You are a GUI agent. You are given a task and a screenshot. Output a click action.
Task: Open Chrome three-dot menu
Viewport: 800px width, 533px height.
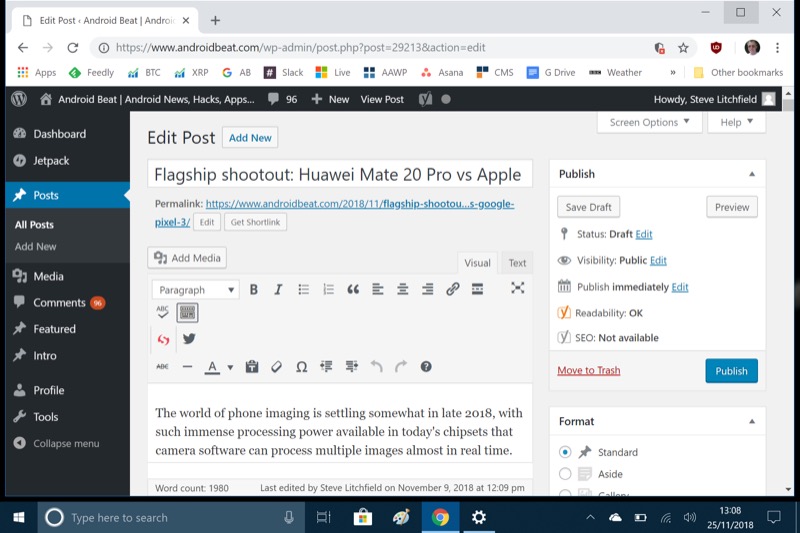coord(777,48)
